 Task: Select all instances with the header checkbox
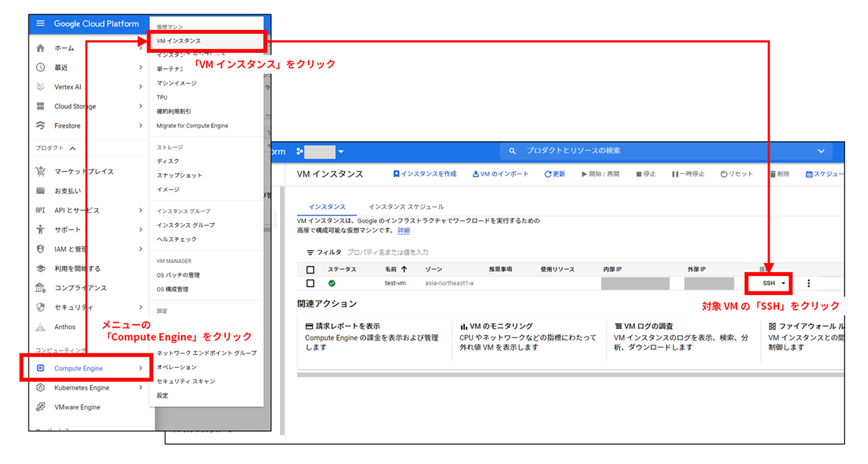[x=310, y=269]
